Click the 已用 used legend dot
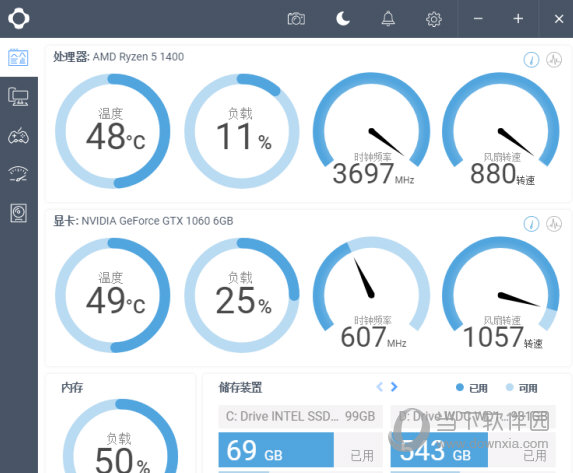573x473 pixels. [460, 387]
